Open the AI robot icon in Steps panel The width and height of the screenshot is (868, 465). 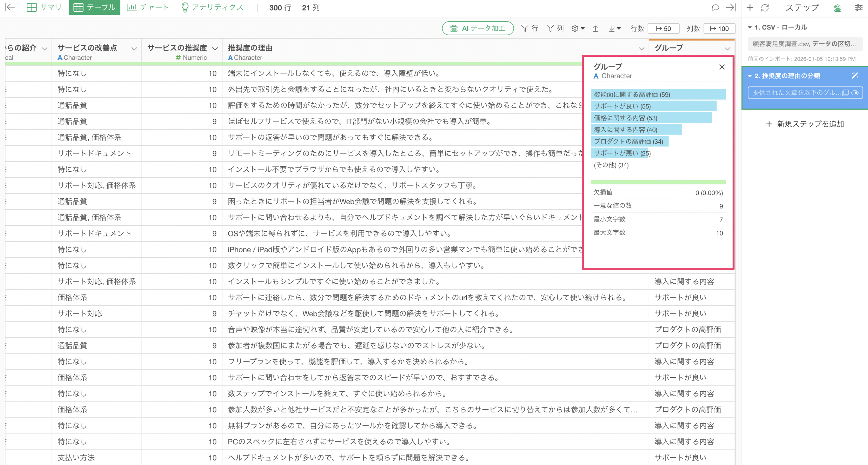point(837,8)
